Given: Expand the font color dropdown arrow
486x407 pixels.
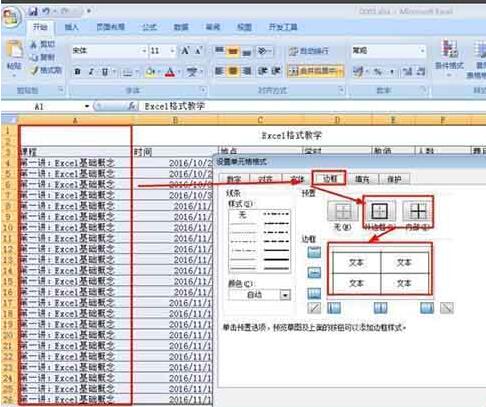Looking at the screenshot, I should coord(179,72).
